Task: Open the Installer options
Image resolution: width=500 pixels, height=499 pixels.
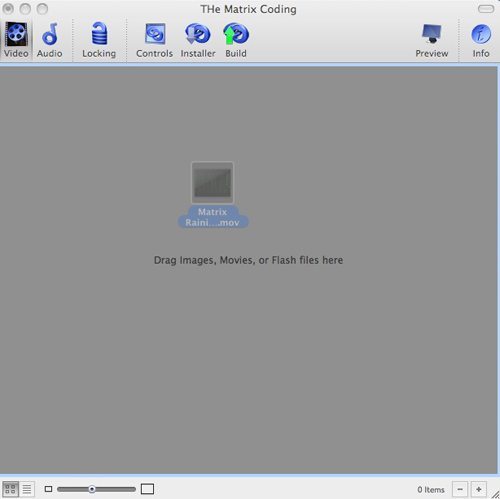Action: coord(198,40)
